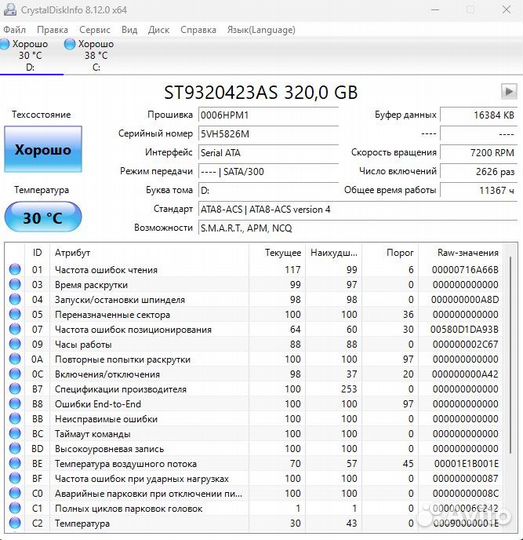Click status icon for attribute 07

tap(15, 329)
